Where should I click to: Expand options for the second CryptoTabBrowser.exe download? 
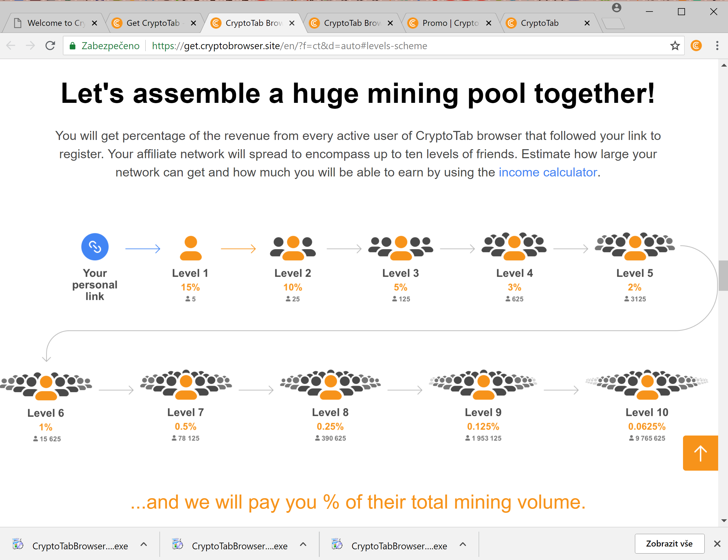click(303, 545)
